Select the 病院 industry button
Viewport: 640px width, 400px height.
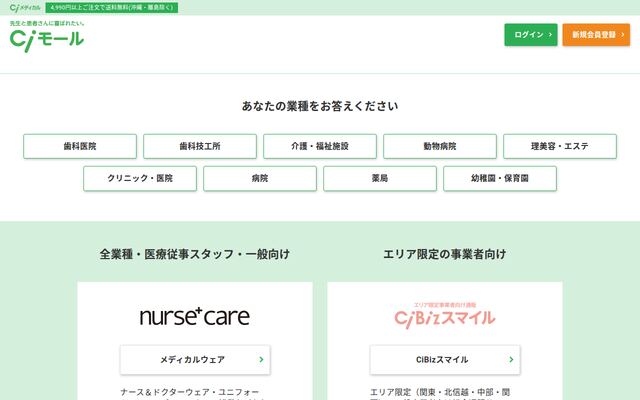pyautogui.click(x=260, y=178)
